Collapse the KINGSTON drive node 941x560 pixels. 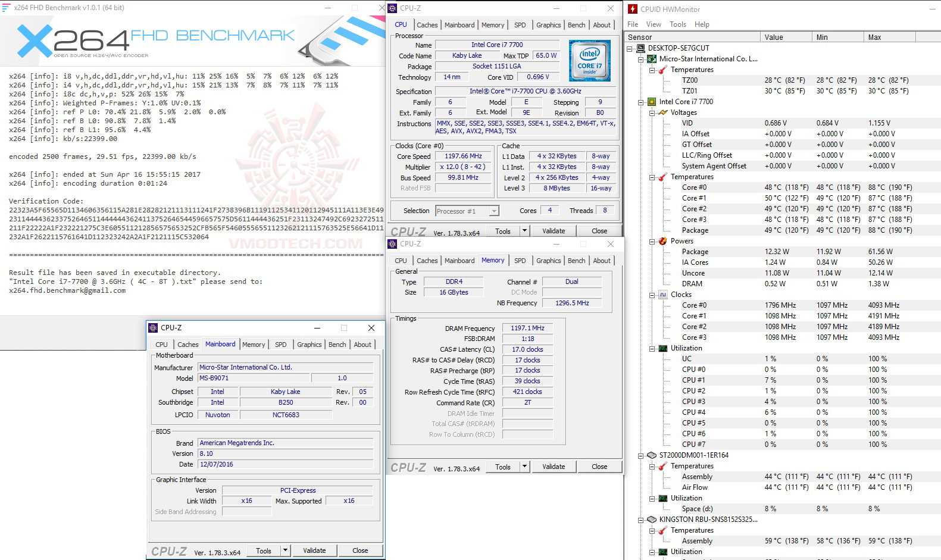pyautogui.click(x=641, y=520)
